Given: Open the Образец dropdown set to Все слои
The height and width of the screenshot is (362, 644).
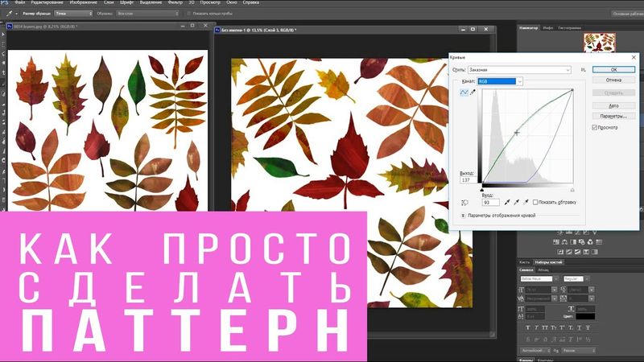Looking at the screenshot, I should [148, 14].
